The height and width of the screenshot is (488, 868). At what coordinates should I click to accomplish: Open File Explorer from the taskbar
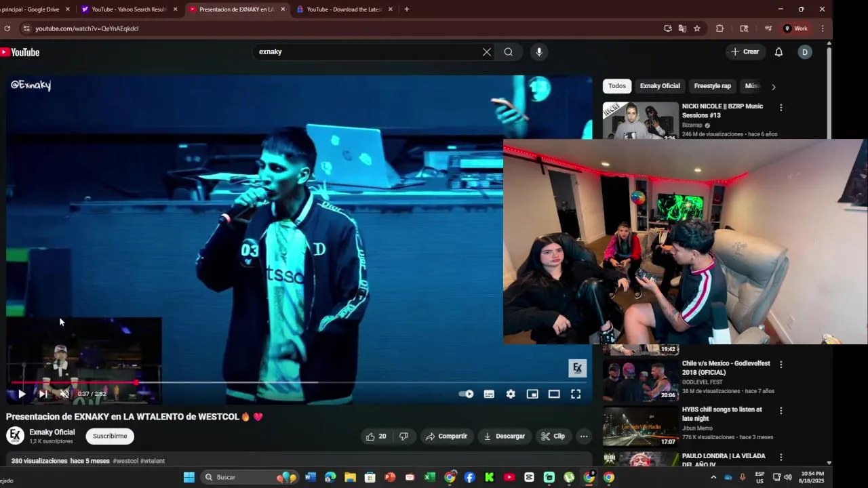pyautogui.click(x=350, y=477)
